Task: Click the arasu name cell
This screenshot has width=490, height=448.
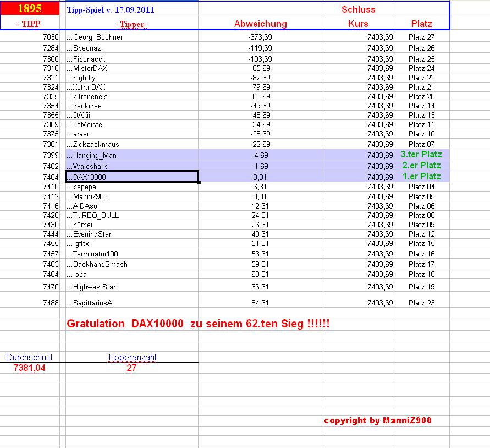Action: (132, 134)
